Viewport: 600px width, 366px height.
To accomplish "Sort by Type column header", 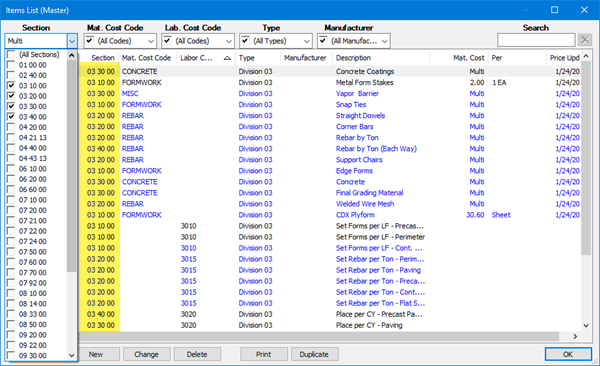I will (x=258, y=58).
